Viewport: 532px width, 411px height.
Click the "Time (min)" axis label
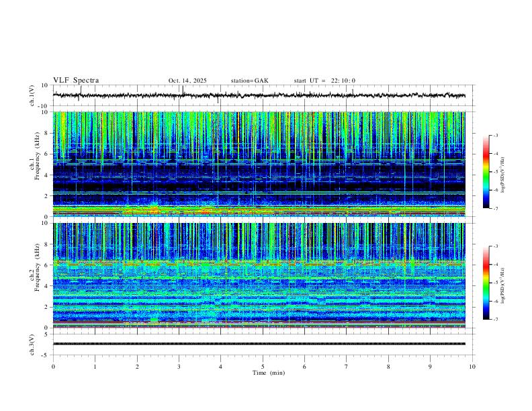pyautogui.click(x=269, y=373)
